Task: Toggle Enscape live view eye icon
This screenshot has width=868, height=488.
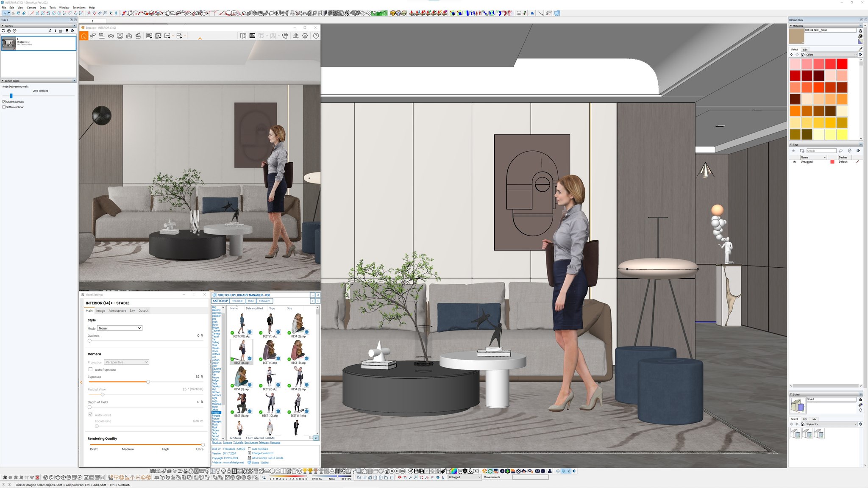Action: [296, 36]
